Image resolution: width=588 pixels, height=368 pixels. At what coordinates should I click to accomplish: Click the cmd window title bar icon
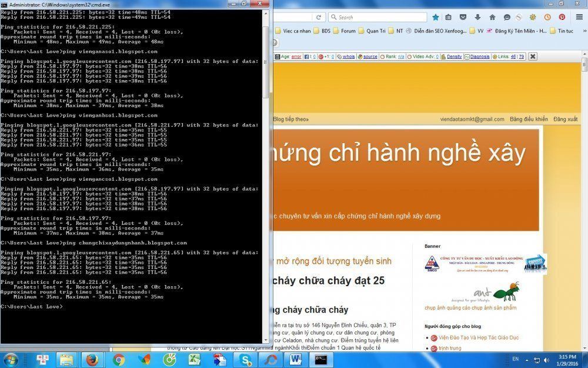coord(4,5)
